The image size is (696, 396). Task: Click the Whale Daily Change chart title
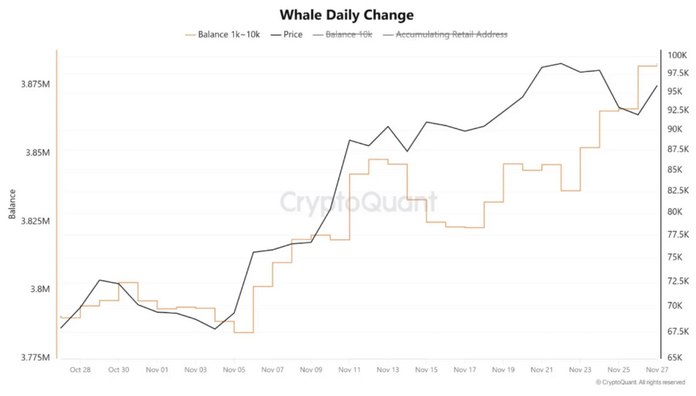[x=347, y=15]
